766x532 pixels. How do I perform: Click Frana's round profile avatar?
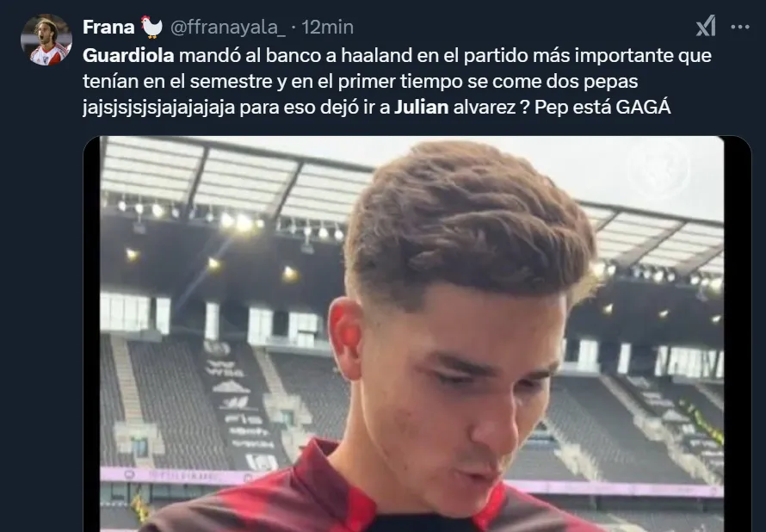46,40
